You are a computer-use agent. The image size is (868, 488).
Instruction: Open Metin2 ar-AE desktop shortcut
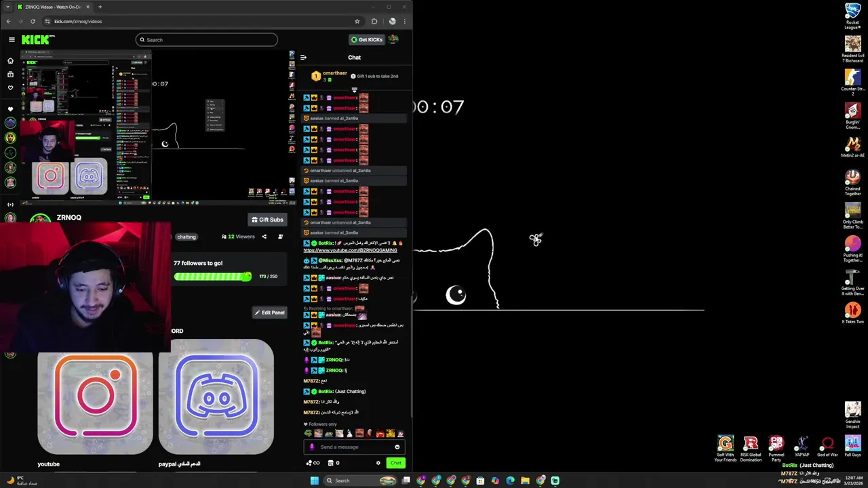point(852,146)
